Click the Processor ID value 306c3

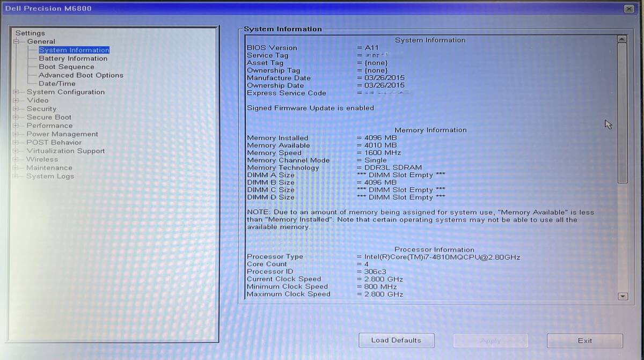[376, 271]
